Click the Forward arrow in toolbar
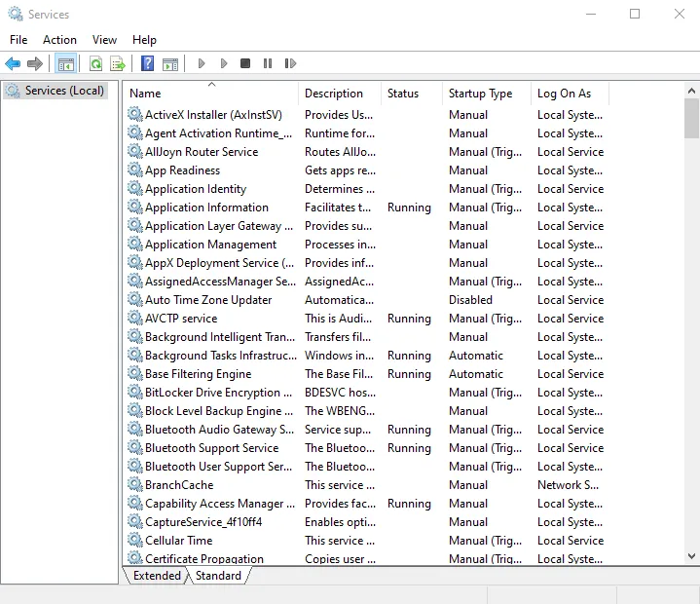The image size is (700, 604). coord(35,64)
